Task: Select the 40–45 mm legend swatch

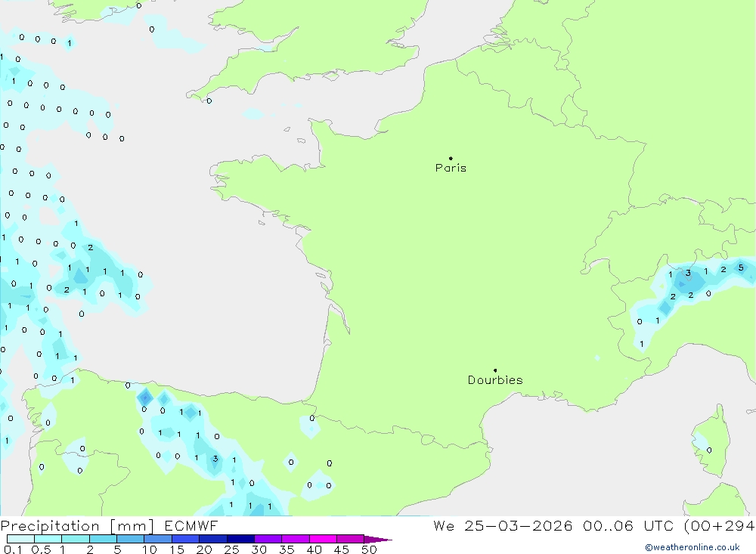Action: (323, 539)
